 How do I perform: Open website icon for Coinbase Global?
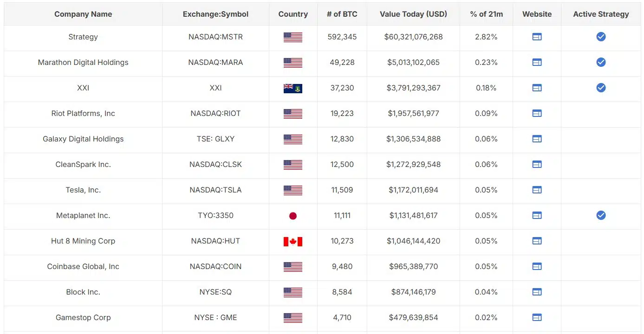click(537, 266)
